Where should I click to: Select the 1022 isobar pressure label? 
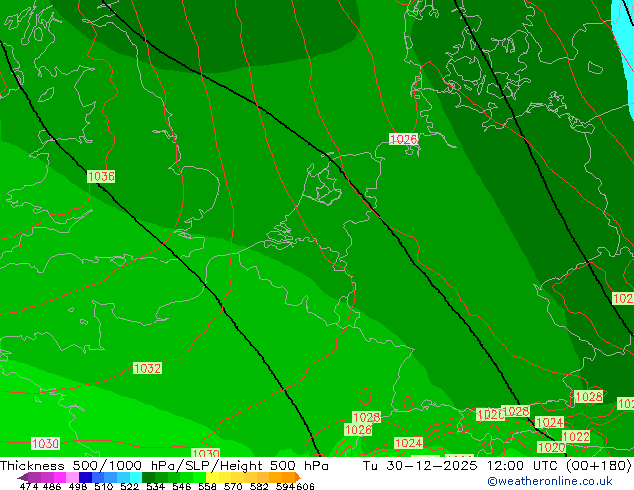pos(576,437)
